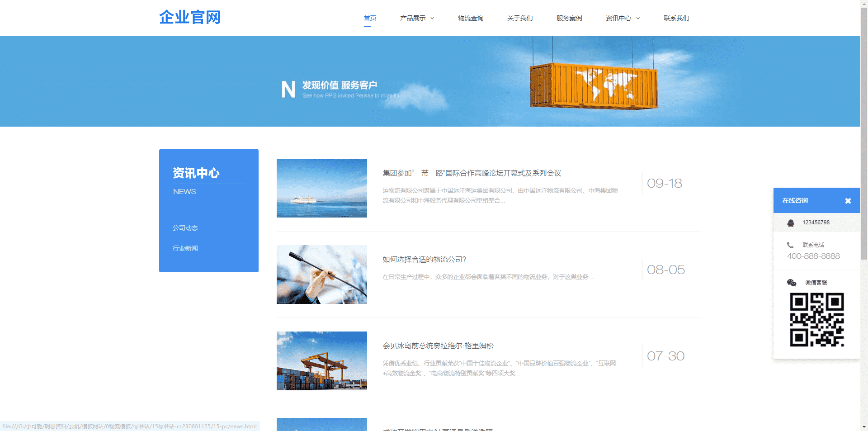Viewport: 868px width, 431px height.
Task: Open the conductor baton news thumbnail
Action: tap(322, 275)
